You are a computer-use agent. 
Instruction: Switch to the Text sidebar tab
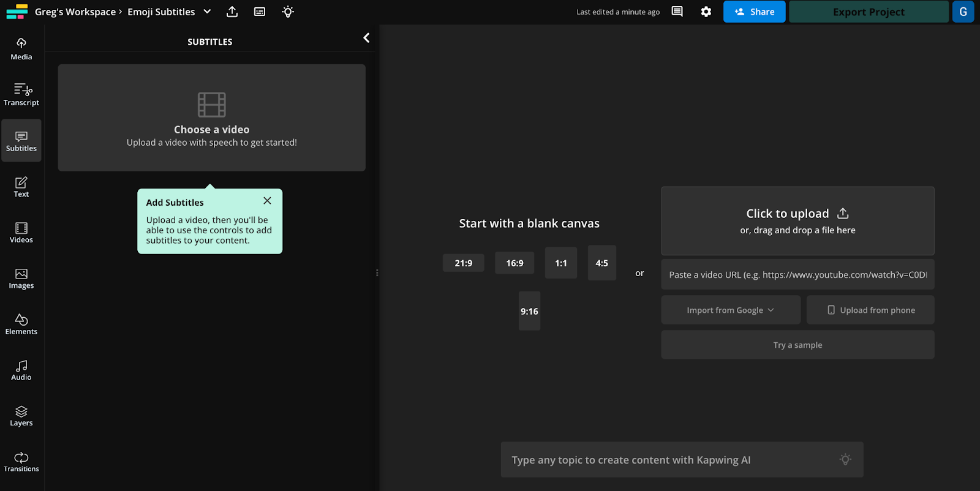point(21,187)
